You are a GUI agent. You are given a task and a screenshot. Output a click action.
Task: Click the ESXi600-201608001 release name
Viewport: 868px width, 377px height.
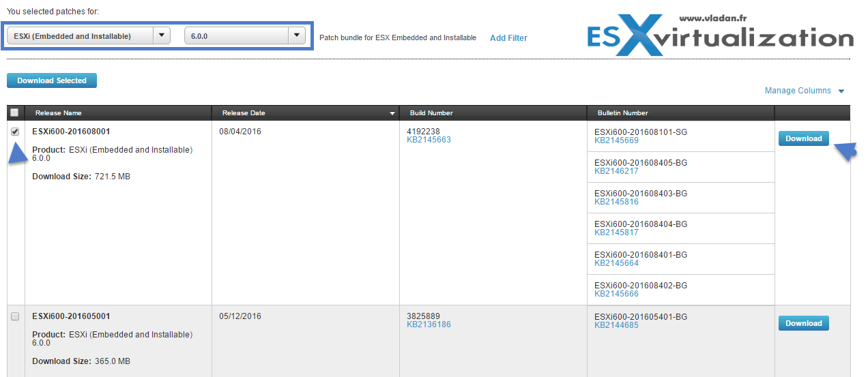[x=71, y=132]
